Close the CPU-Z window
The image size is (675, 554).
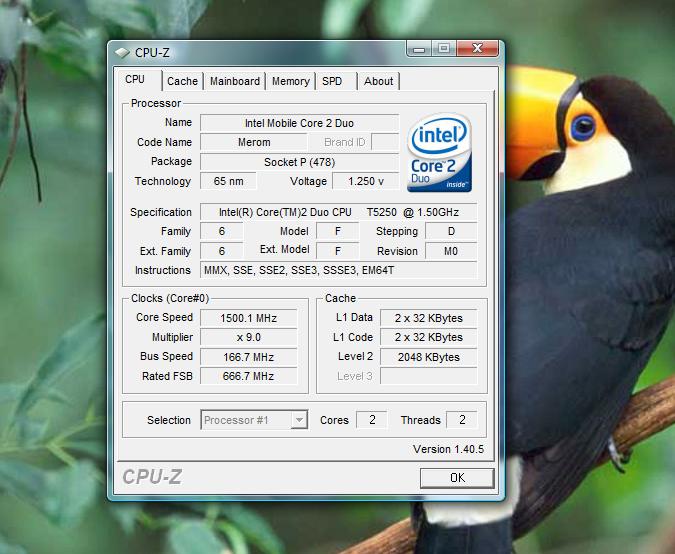[477, 49]
